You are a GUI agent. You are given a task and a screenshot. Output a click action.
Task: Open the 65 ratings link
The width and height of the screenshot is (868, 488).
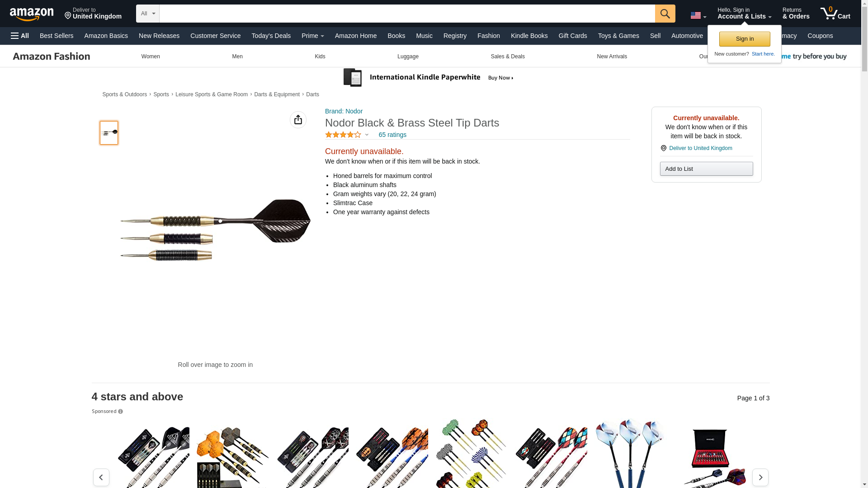coord(392,135)
